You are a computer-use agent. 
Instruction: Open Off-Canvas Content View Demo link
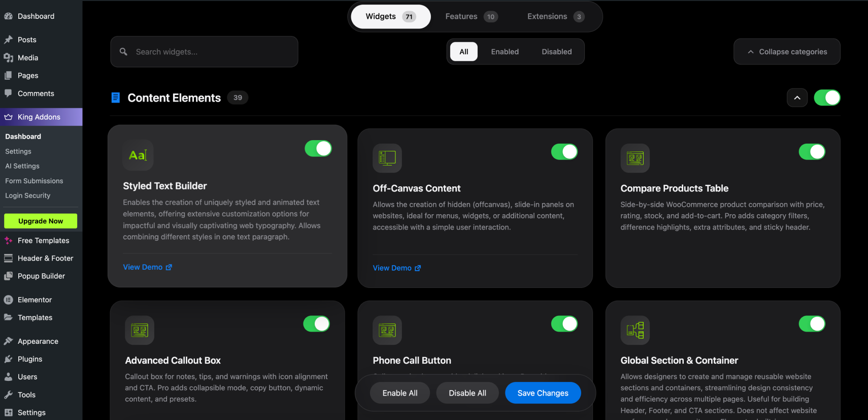point(397,268)
